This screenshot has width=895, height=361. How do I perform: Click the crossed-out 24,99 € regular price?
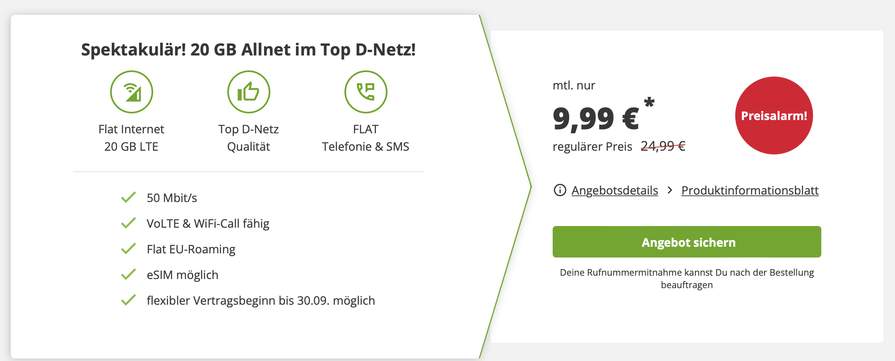click(663, 147)
